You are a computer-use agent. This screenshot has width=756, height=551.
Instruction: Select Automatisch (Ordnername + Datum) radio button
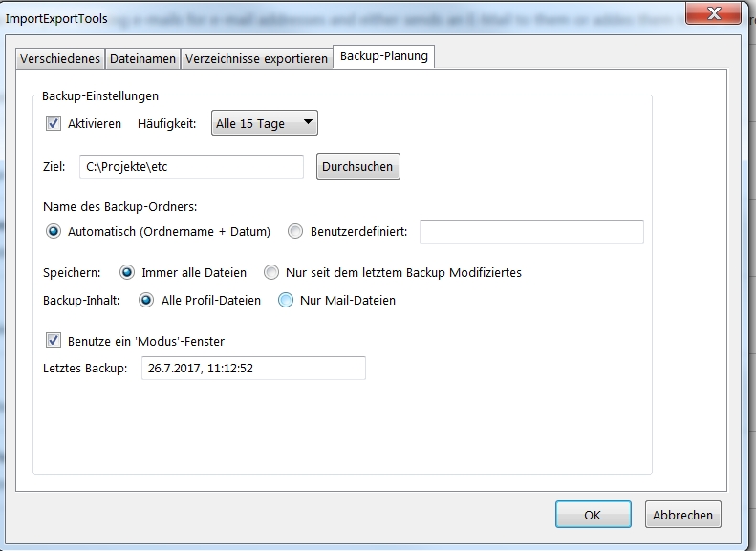(x=54, y=232)
